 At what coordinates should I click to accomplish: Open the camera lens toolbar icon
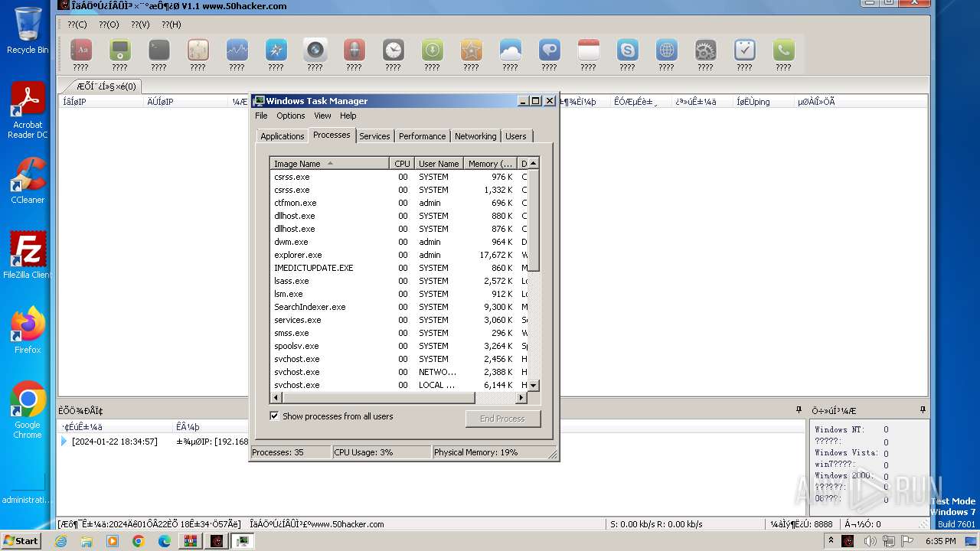click(x=315, y=51)
